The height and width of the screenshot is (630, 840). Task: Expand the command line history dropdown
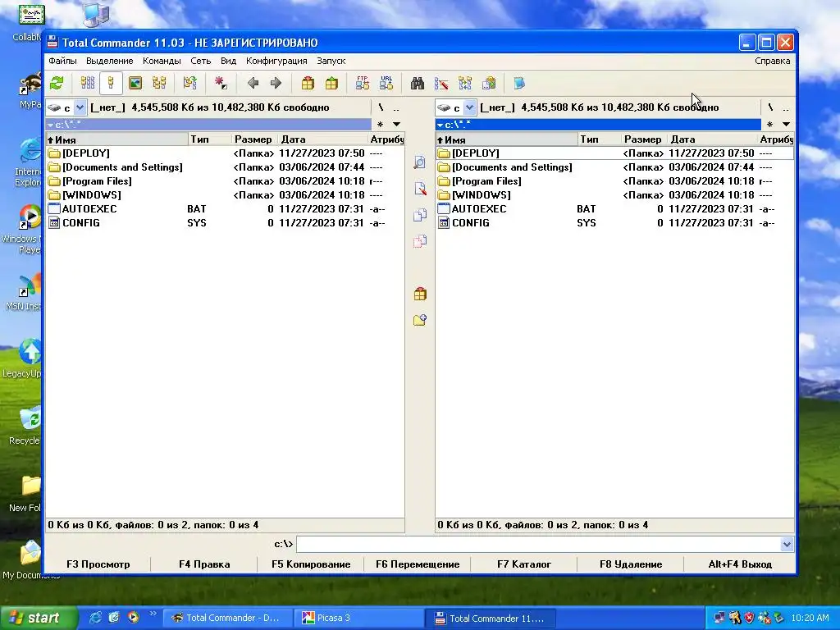click(787, 545)
